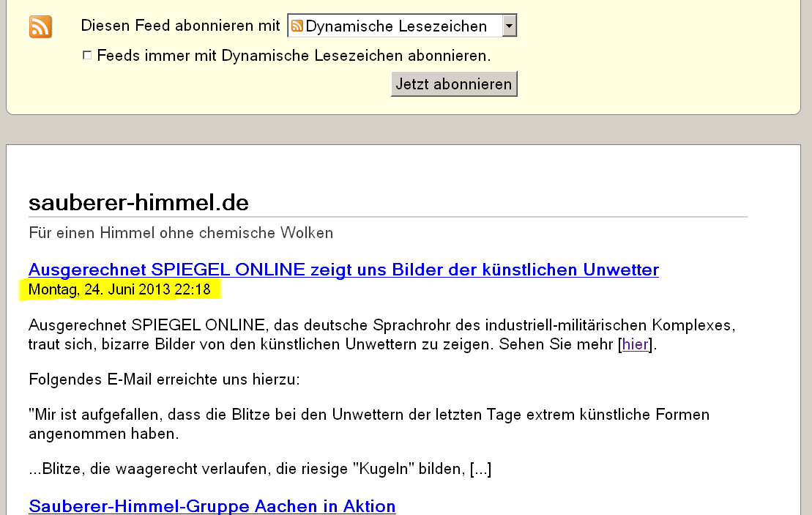This screenshot has width=812, height=515.
Task: Open the Dynamische Lesezeichen dropdown
Action: 395,26
